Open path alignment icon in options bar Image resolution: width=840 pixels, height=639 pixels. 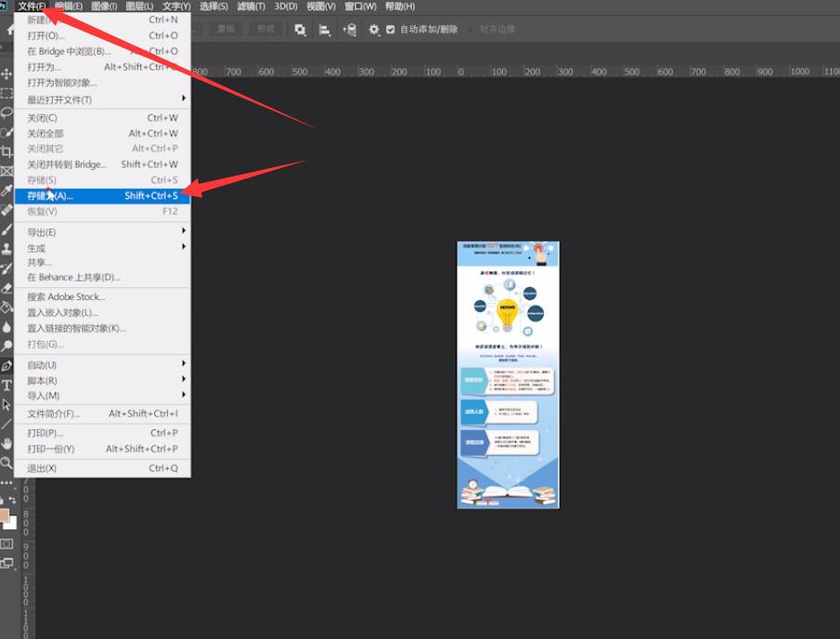click(x=324, y=30)
